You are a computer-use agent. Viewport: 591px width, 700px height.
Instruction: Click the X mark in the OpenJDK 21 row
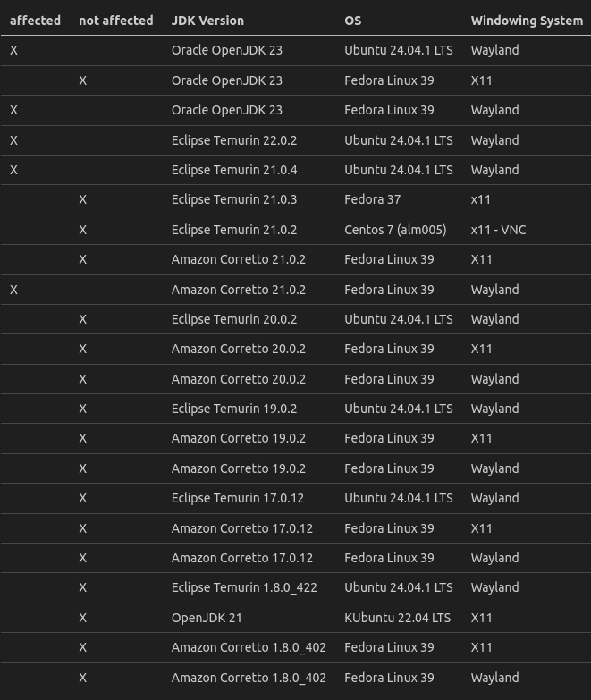pos(82,618)
